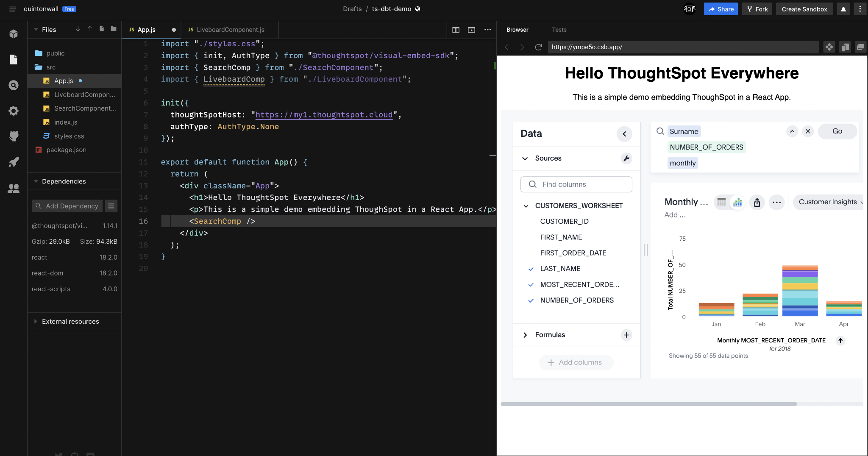Select FIRST_NAME column
Image resolution: width=868 pixels, height=456 pixels.
[561, 237]
